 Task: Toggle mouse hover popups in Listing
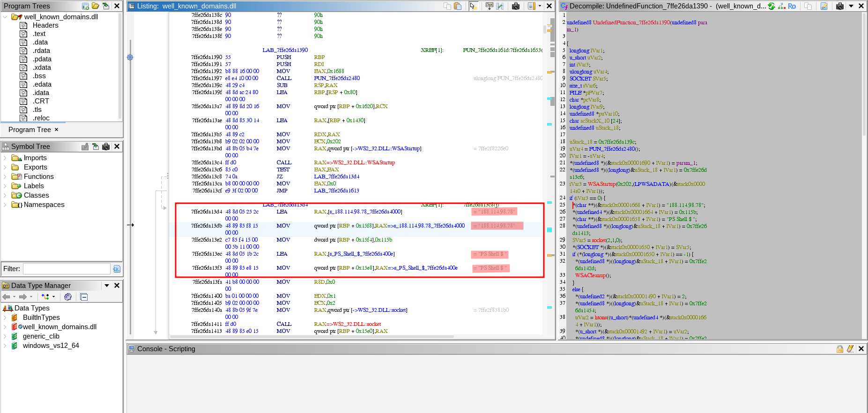473,6
